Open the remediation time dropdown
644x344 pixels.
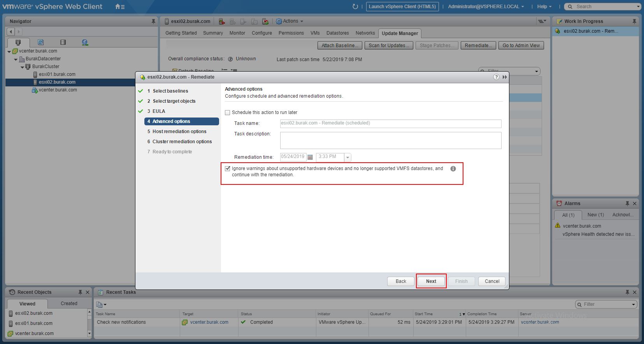pyautogui.click(x=347, y=157)
